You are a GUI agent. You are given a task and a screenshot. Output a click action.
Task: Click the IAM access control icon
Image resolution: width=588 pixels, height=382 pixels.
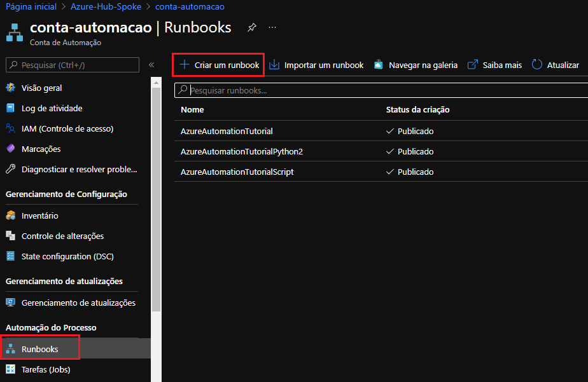pos(10,128)
